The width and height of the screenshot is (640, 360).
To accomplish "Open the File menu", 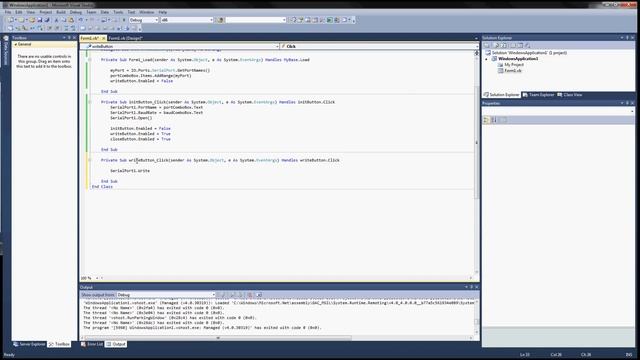I will pos(8,12).
